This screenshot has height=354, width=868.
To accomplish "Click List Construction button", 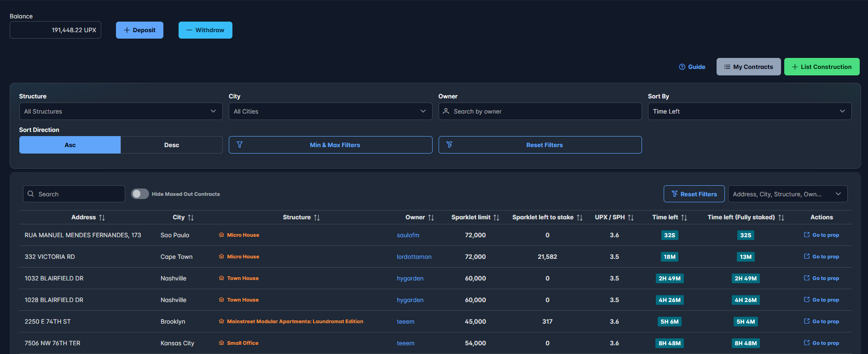I will point(822,67).
